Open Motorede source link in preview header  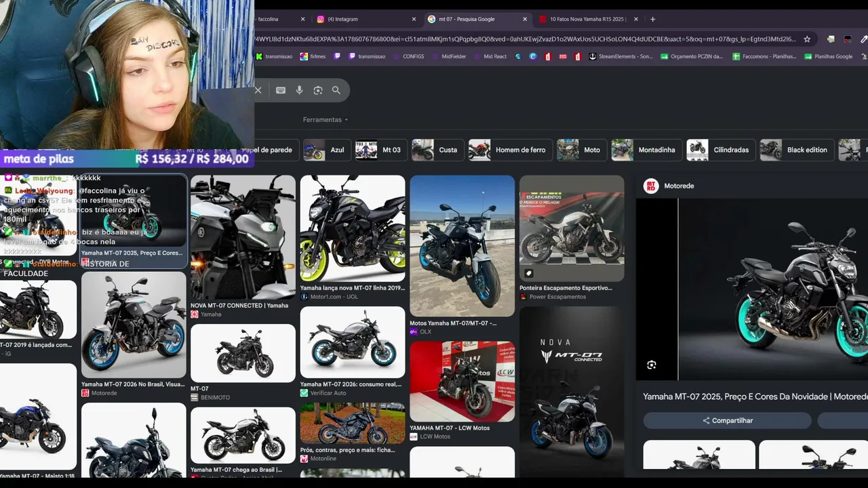[x=679, y=186]
